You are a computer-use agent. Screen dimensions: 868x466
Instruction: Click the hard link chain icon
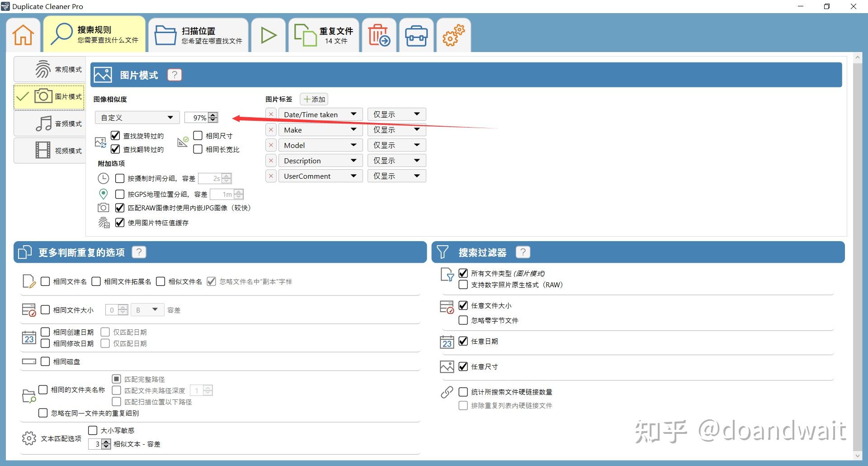click(x=447, y=392)
